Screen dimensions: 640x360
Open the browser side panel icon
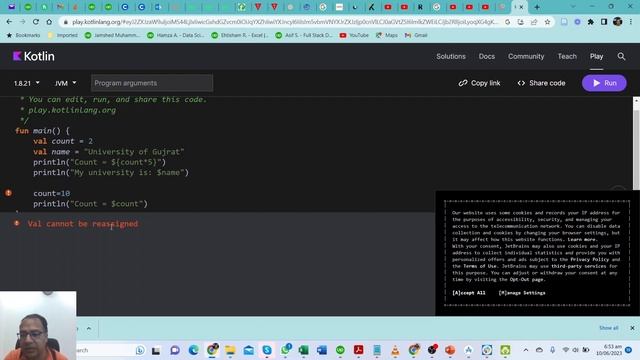coord(604,22)
